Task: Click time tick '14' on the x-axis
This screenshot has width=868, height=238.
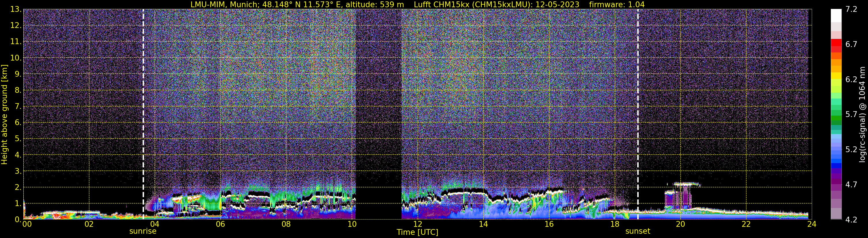Action: click(x=483, y=224)
